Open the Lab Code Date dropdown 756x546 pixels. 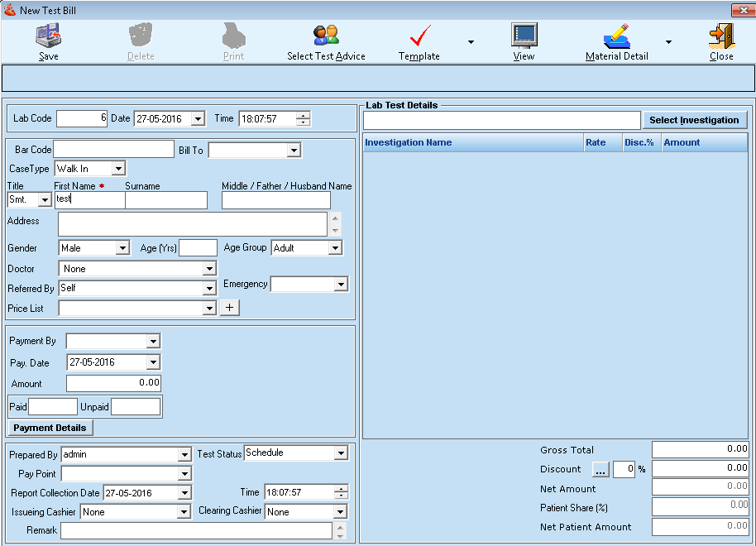(198, 118)
